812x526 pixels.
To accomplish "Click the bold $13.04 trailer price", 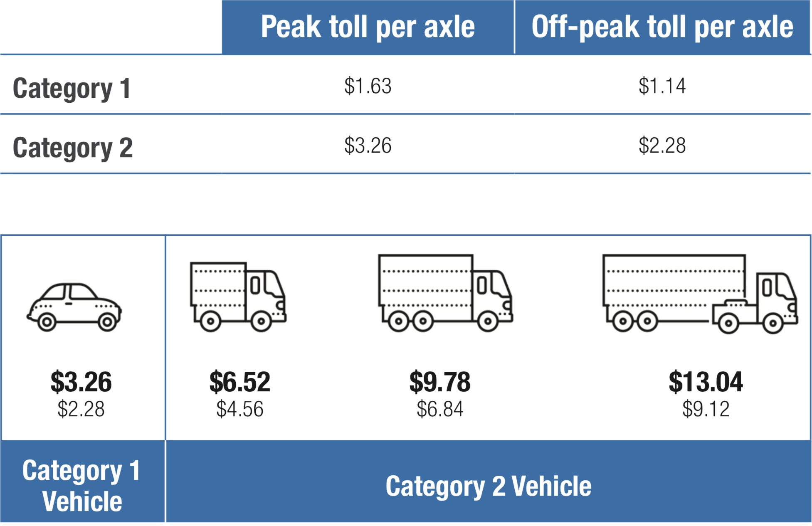I will 706,382.
